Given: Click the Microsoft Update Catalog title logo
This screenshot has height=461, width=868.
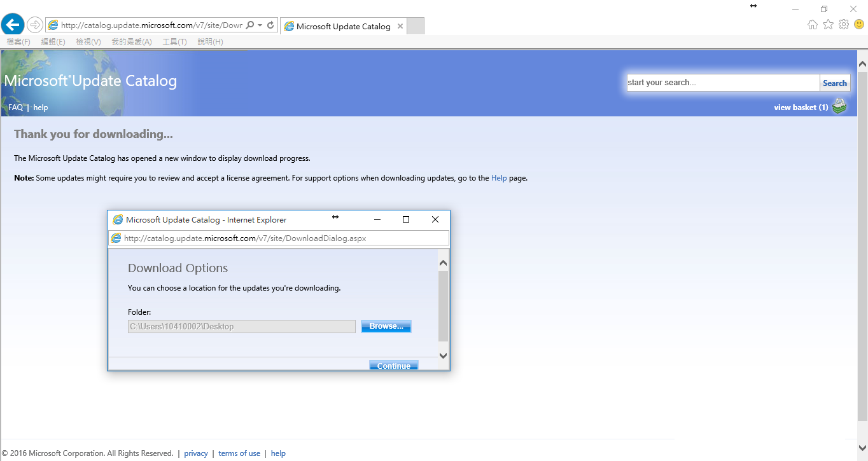Looking at the screenshot, I should click(90, 81).
